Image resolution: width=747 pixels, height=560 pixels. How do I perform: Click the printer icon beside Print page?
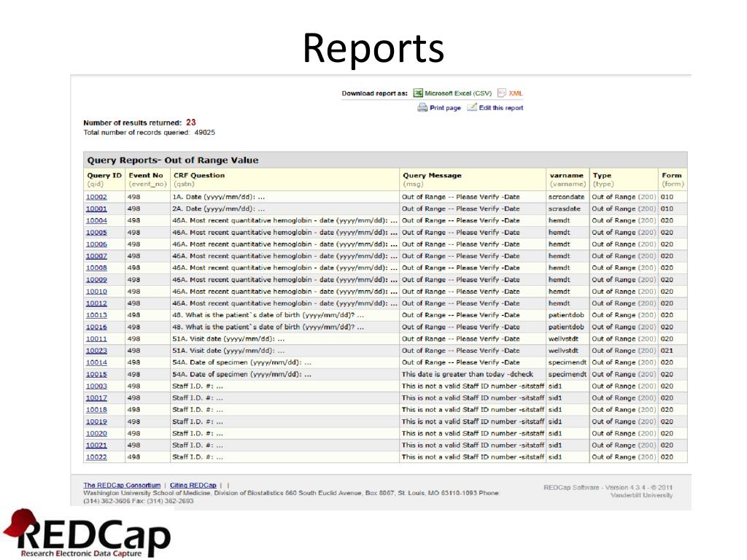click(422, 108)
